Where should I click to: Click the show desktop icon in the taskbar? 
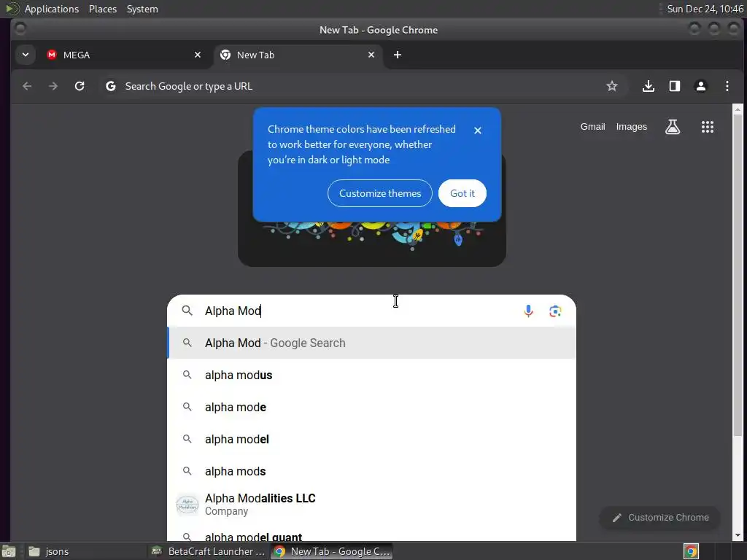click(9, 551)
